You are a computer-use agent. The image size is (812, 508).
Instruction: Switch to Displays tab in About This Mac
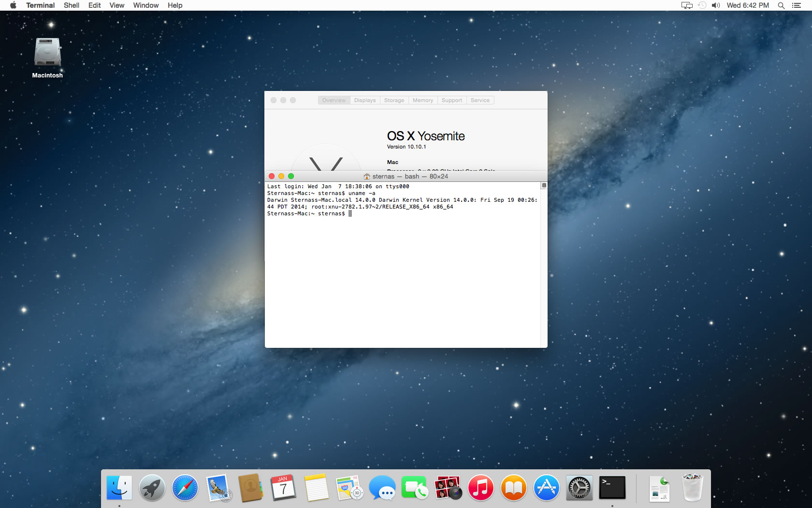365,100
